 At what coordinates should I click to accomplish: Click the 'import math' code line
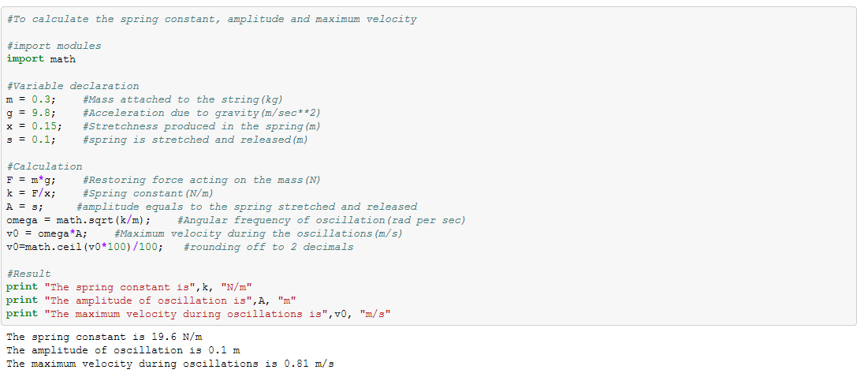coord(41,59)
